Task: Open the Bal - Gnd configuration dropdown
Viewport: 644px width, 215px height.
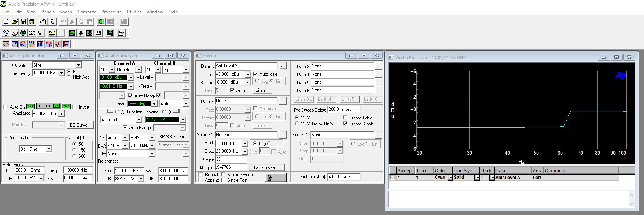Action: (x=48, y=149)
